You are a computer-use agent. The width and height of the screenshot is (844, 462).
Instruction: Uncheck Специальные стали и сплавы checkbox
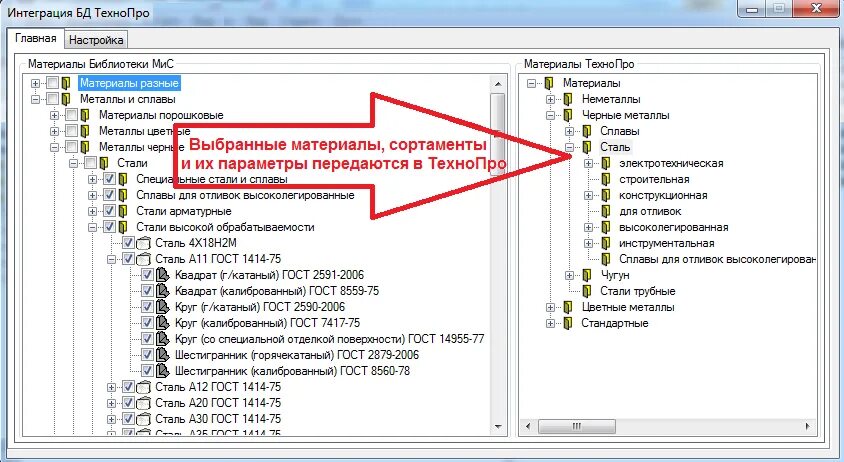coord(109,179)
